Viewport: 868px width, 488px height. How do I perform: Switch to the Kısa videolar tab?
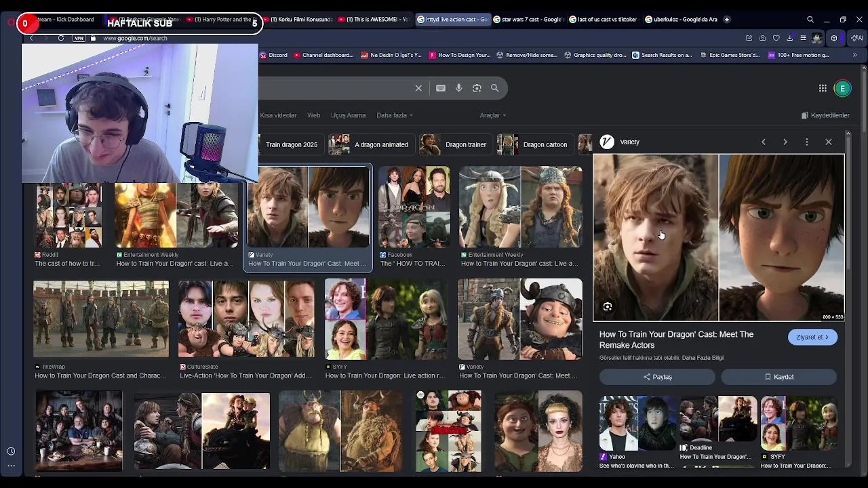(278, 115)
